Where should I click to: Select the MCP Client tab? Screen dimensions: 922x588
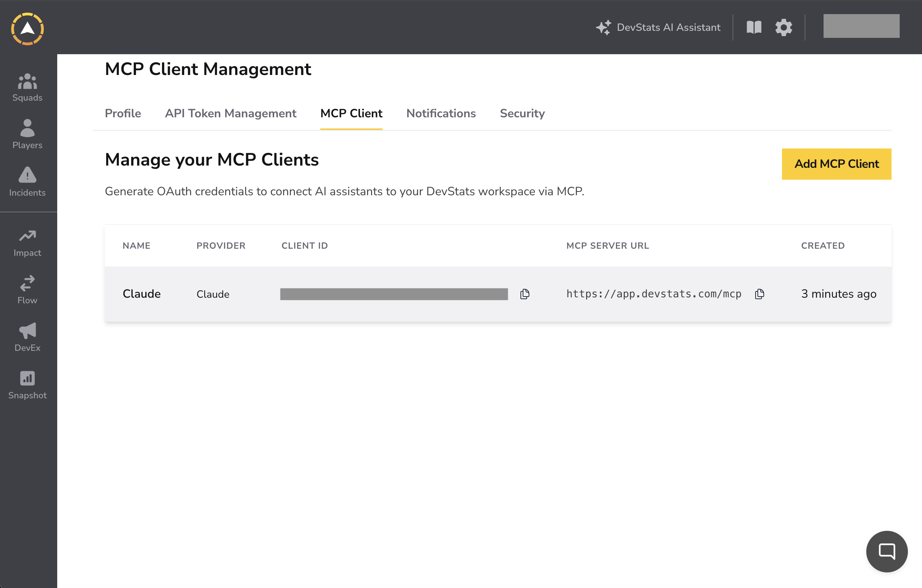(x=351, y=113)
